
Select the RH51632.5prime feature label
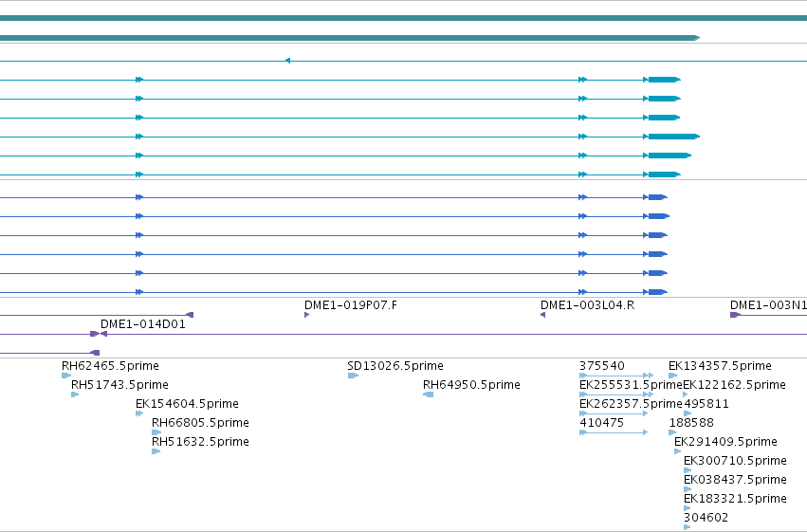200,442
